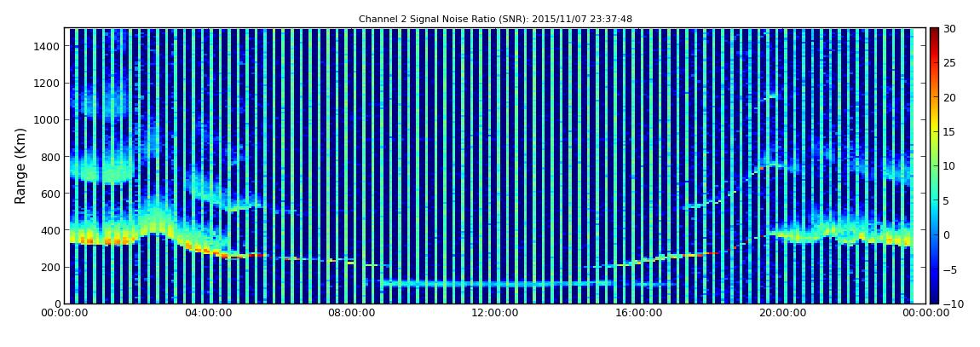Image resolution: width=980 pixels, height=347 pixels.
Task: Click the 1000 range tick label
Action: (x=47, y=120)
